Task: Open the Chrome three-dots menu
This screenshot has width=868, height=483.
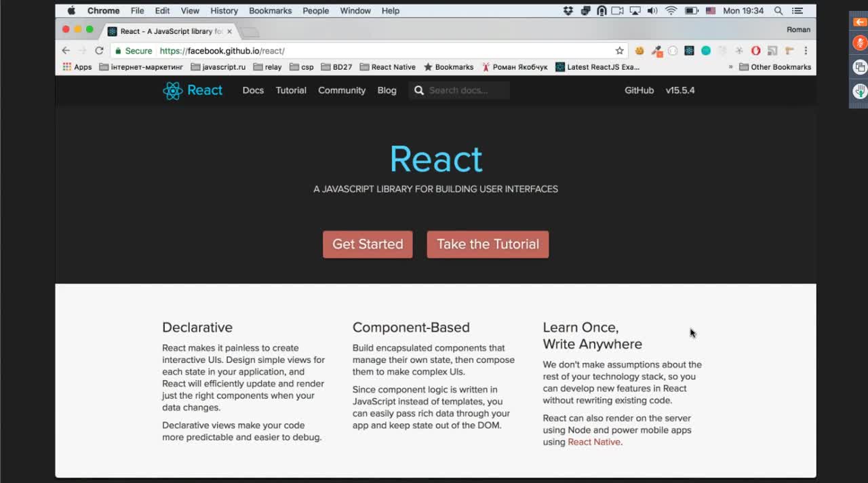Action: (806, 51)
